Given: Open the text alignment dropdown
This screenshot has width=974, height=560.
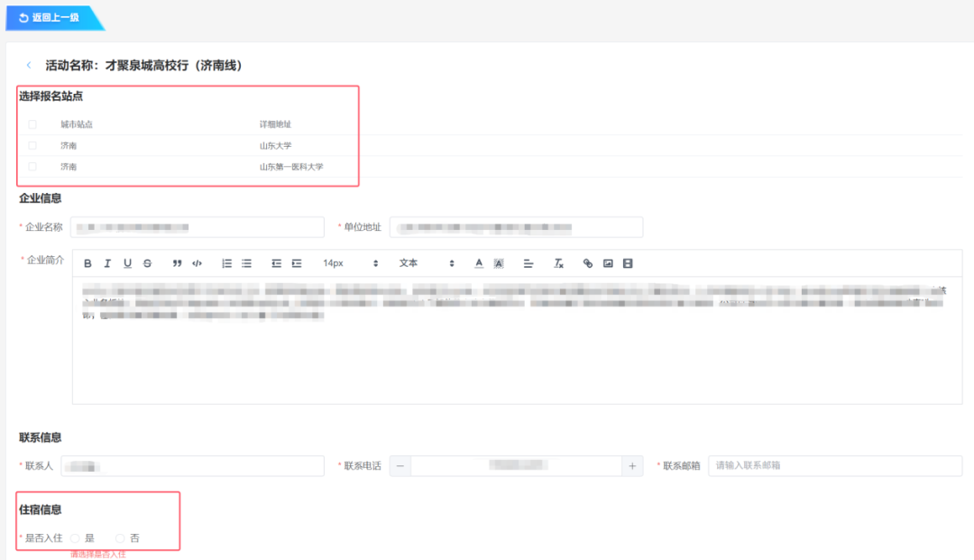Looking at the screenshot, I should (x=528, y=263).
